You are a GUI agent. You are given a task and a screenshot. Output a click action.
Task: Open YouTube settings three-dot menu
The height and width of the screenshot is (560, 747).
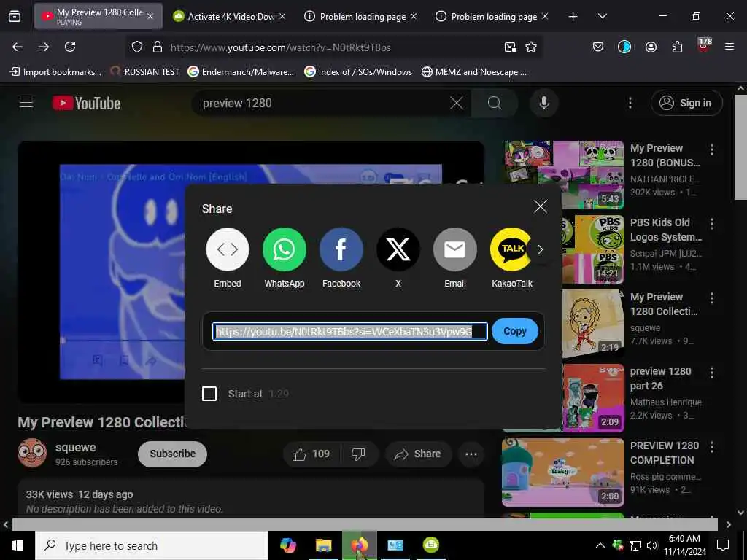point(630,103)
